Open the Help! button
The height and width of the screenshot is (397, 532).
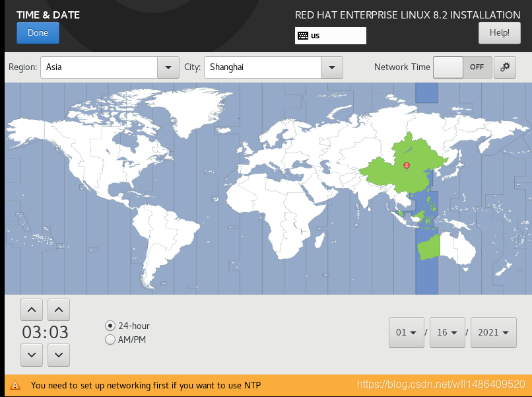coord(500,33)
